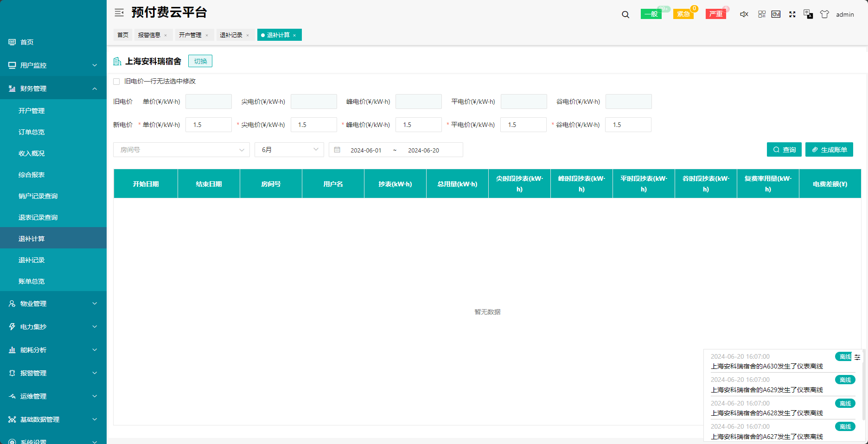Click the 生成账单 generate bill button

[x=829, y=150]
